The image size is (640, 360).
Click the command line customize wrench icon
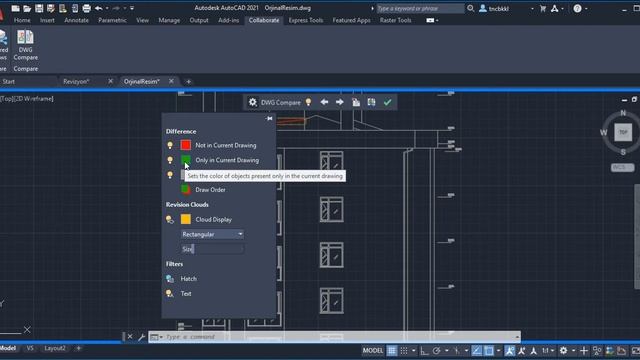[141, 337]
